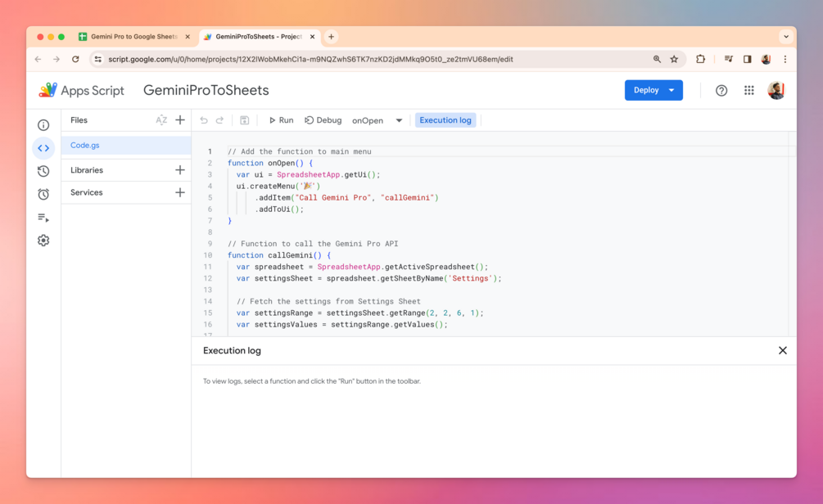Open Project Settings via the gear icon
The width and height of the screenshot is (823, 504).
pos(43,240)
